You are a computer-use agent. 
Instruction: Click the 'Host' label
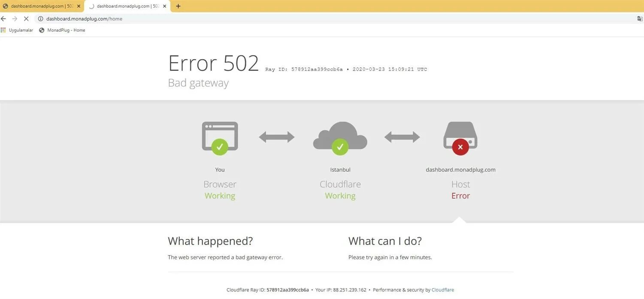pyautogui.click(x=460, y=184)
